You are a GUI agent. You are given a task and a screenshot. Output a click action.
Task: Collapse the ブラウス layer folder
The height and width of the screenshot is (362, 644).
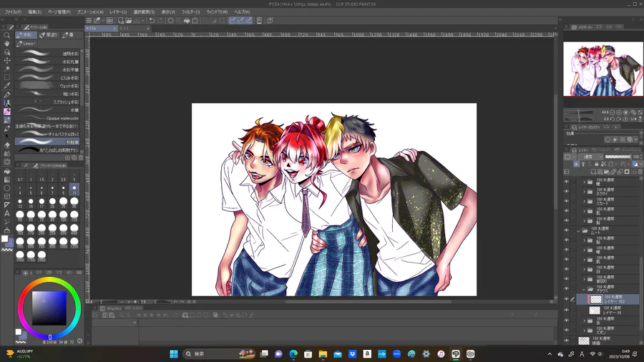pyautogui.click(x=584, y=289)
